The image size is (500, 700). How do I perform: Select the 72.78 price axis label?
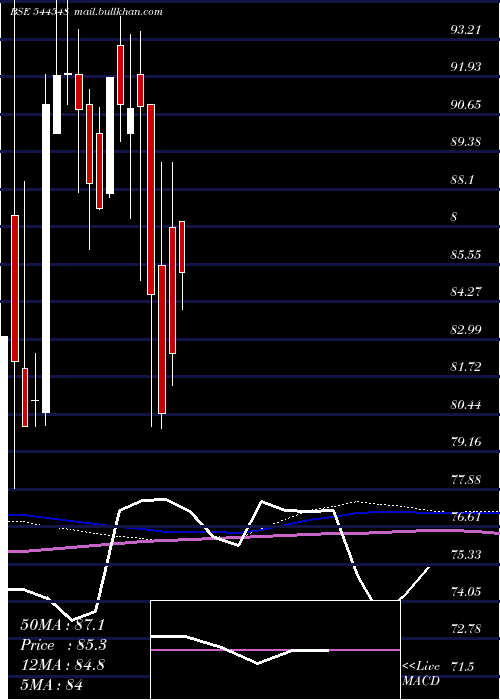pos(466,629)
